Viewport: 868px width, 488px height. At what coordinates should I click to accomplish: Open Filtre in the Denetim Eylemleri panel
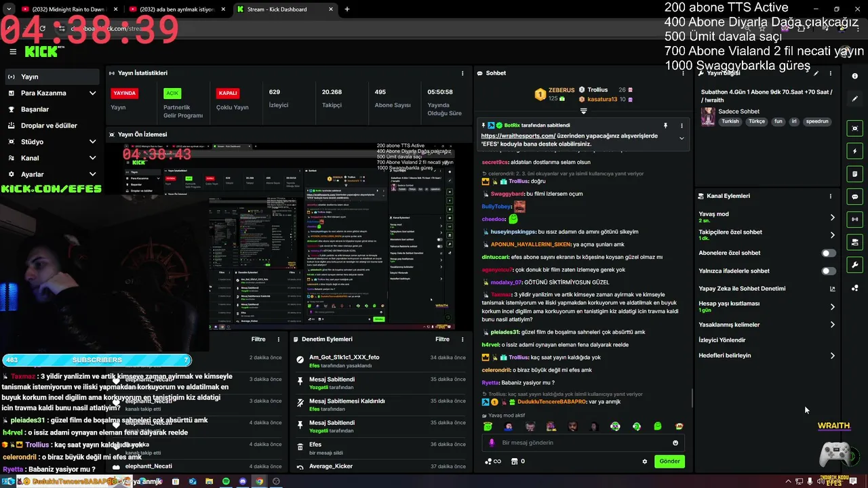pyautogui.click(x=442, y=339)
